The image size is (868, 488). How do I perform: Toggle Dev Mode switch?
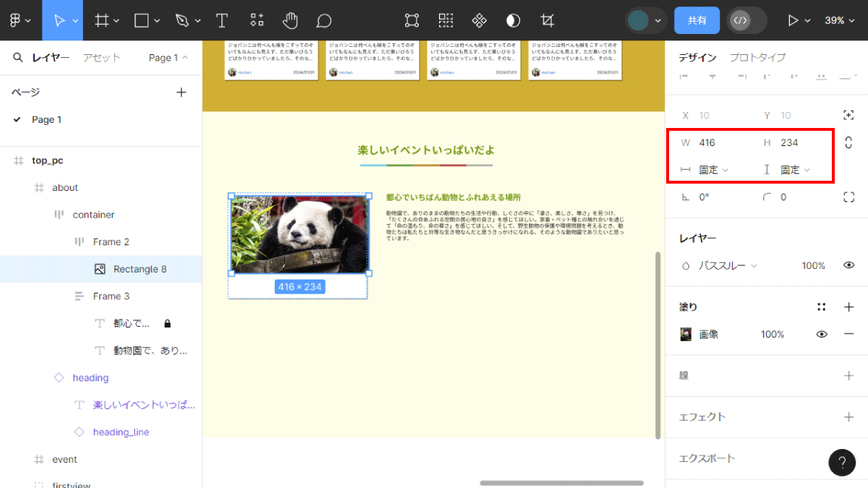tap(747, 20)
